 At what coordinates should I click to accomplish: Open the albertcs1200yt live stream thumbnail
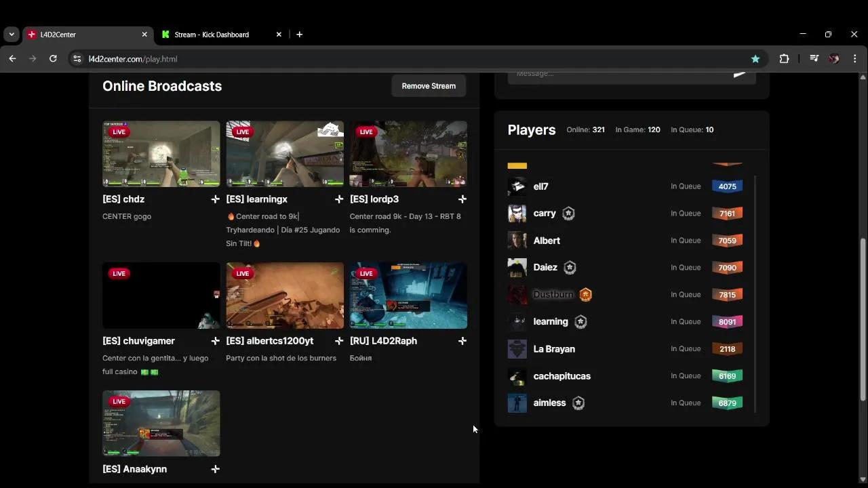[285, 296]
